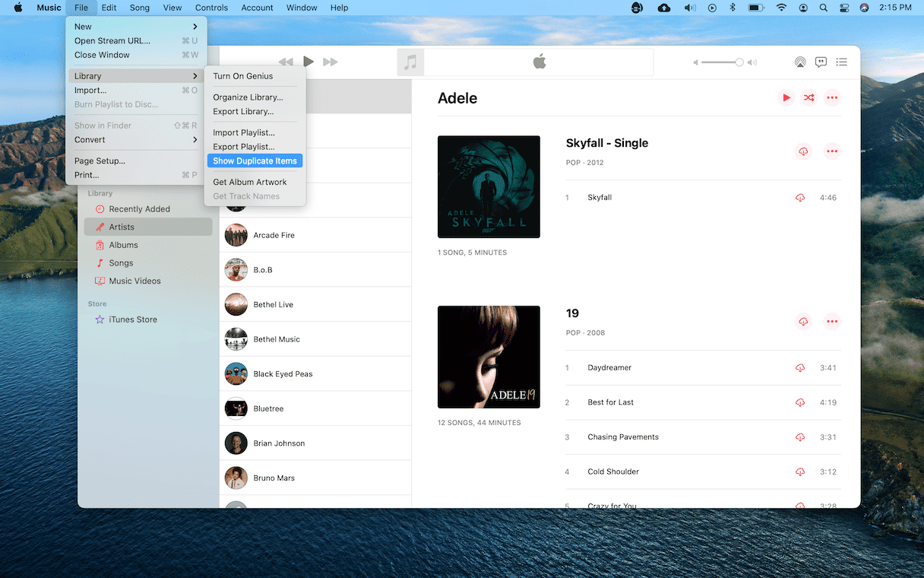
Task: Expand the New submenu
Action: pyautogui.click(x=136, y=27)
